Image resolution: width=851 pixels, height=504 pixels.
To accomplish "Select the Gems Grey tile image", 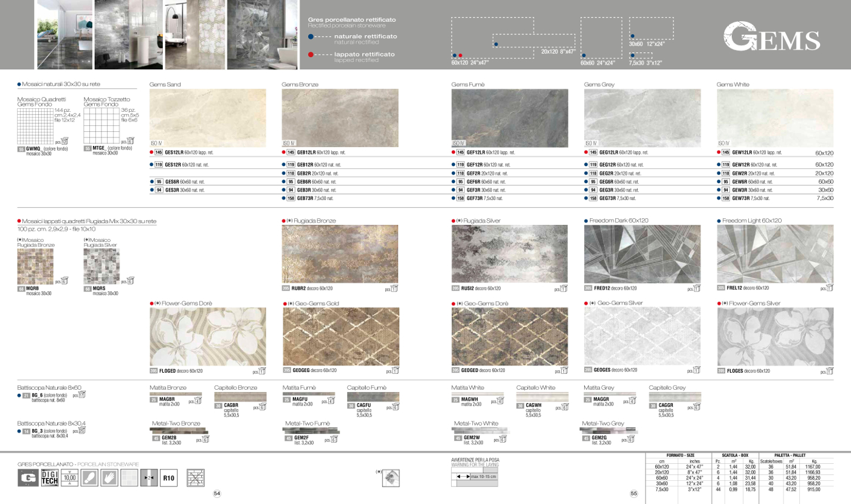I will coord(643,117).
